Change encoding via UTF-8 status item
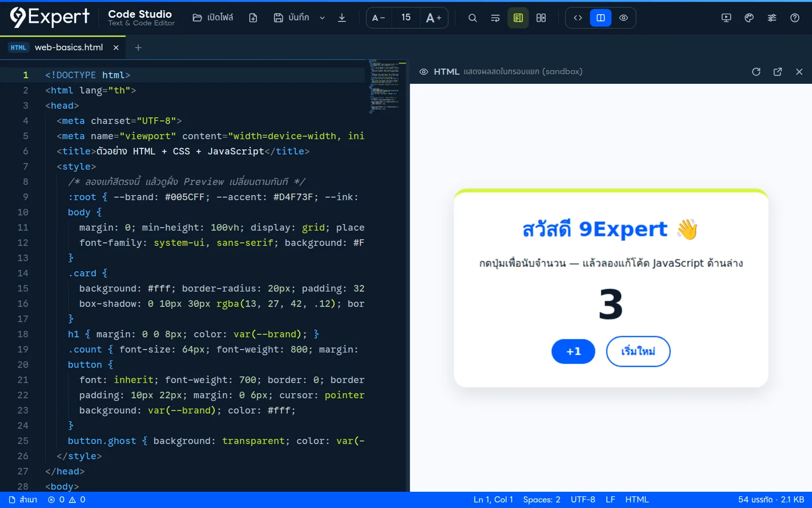 [x=583, y=500]
